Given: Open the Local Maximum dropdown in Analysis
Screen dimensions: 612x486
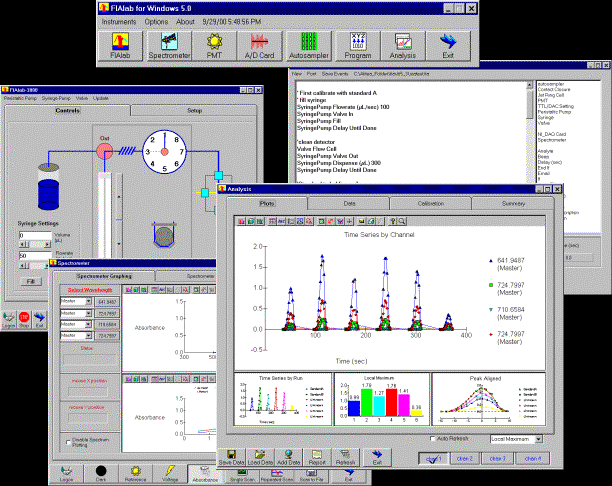Looking at the screenshot, I should pyautogui.click(x=539, y=439).
